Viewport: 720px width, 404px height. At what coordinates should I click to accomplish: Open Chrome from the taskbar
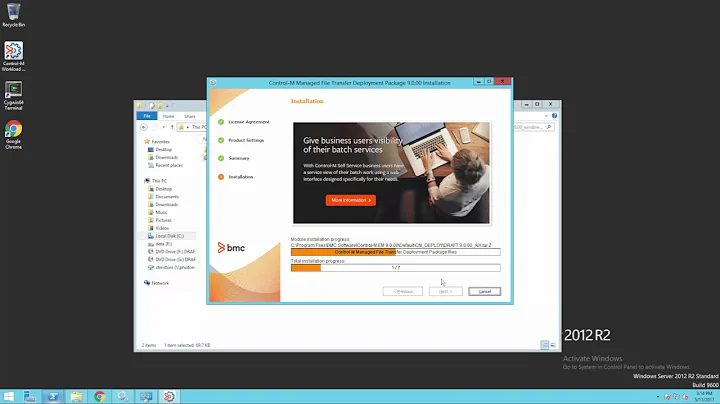(100, 396)
